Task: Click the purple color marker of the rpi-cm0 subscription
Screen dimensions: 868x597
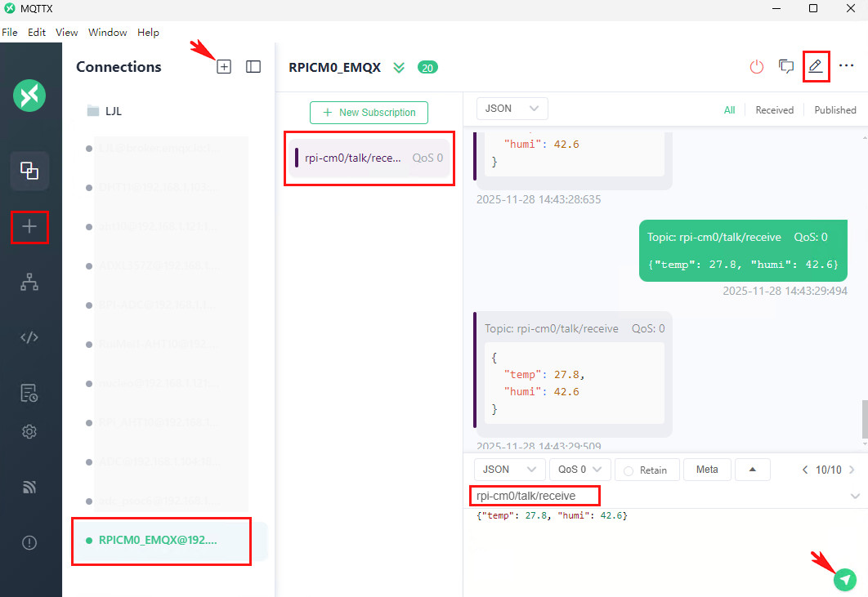Action: [297, 158]
